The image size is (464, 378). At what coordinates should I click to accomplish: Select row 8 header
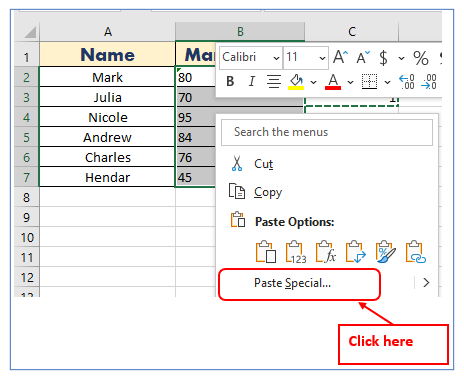[27, 197]
